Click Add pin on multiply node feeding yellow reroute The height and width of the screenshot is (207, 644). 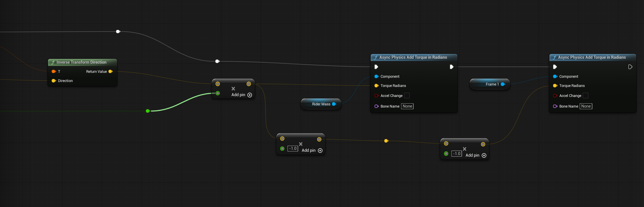tap(312, 150)
